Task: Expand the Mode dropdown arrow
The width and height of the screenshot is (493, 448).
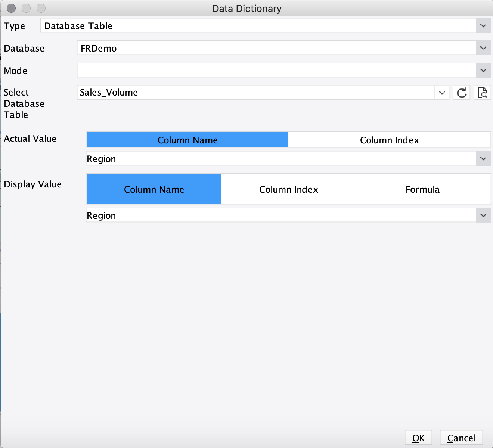Action: click(483, 71)
